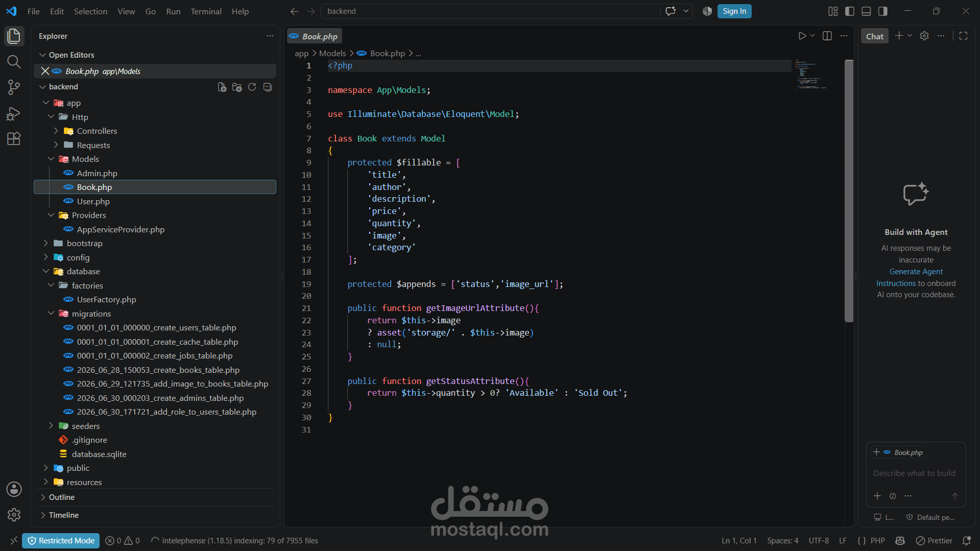The height and width of the screenshot is (551, 980).
Task: Collapse the Open Editors section
Action: coord(43,55)
